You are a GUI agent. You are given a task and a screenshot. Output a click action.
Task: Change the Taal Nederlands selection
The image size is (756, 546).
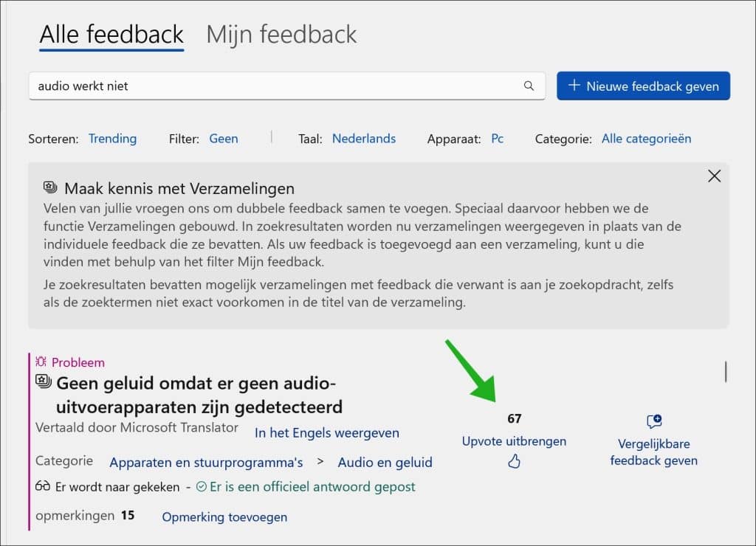tap(363, 139)
